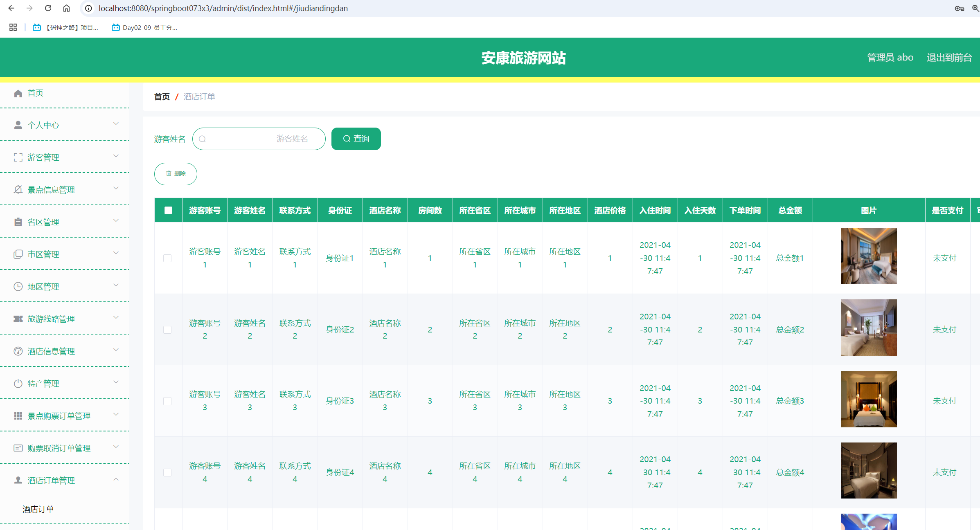Screen dimensions: 980x530
Task: Click 首页 in the breadcrumb navigation
Action: (162, 97)
